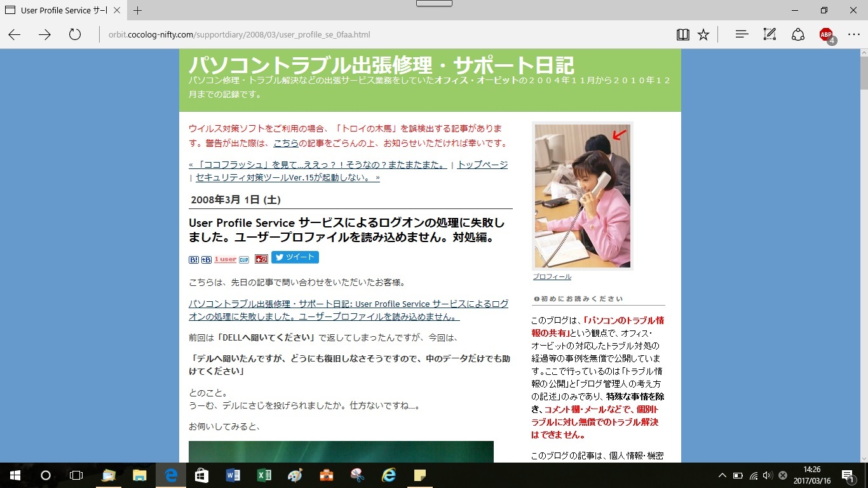This screenshot has height=488, width=868.
Task: Click the gray X tray icon
Action: pos(783,475)
